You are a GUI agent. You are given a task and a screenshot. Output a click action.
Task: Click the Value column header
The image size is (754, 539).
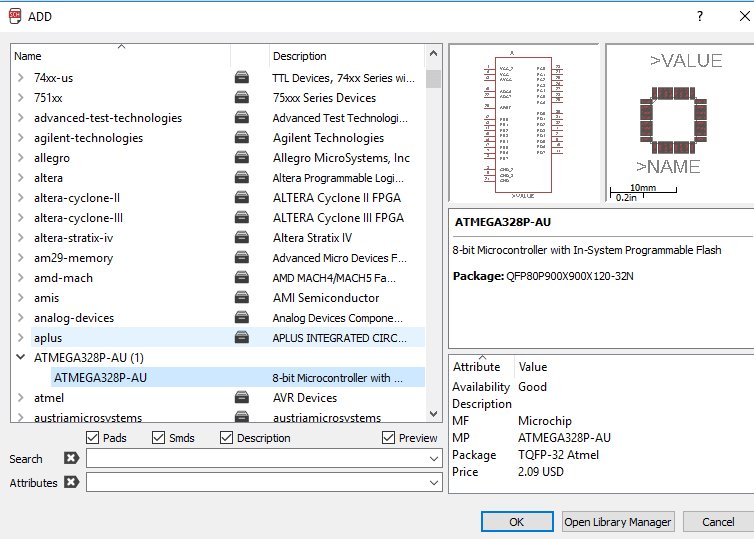[533, 367]
